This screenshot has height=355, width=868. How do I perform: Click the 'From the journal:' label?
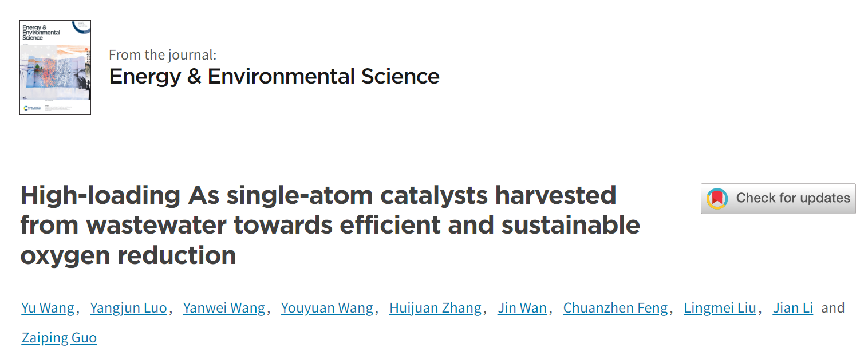tap(163, 55)
